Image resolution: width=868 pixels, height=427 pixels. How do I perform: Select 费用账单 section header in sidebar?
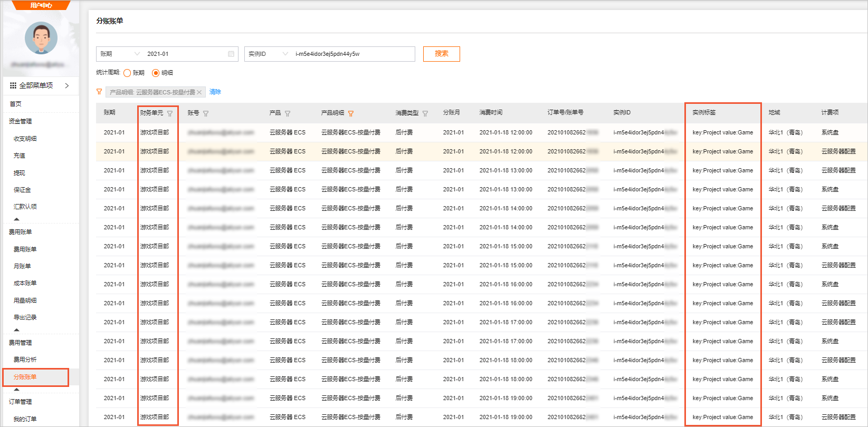pos(20,232)
